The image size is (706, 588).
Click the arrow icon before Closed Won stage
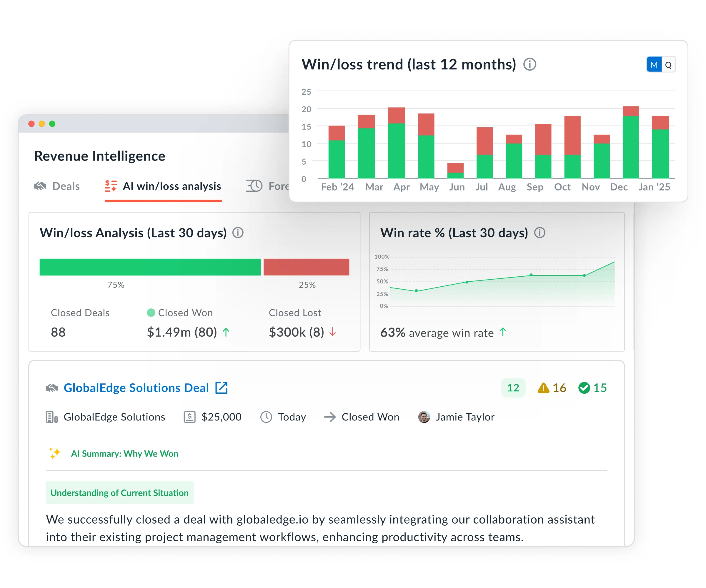330,417
